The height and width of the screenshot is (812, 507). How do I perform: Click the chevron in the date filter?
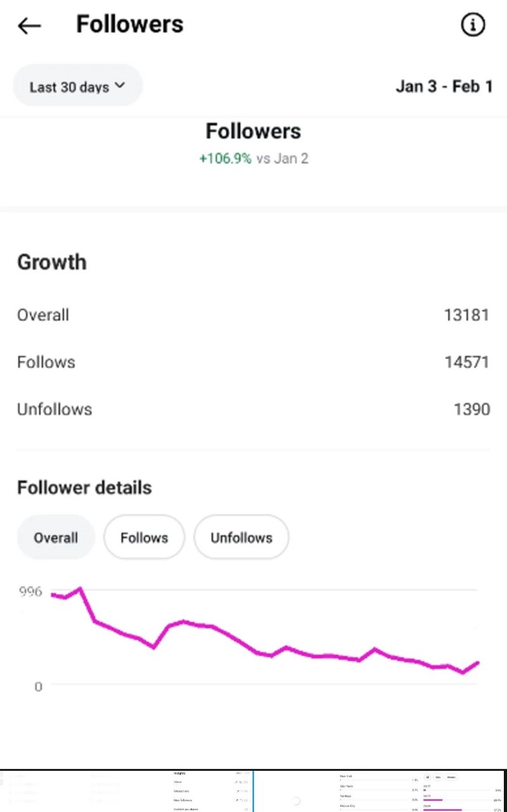point(120,86)
